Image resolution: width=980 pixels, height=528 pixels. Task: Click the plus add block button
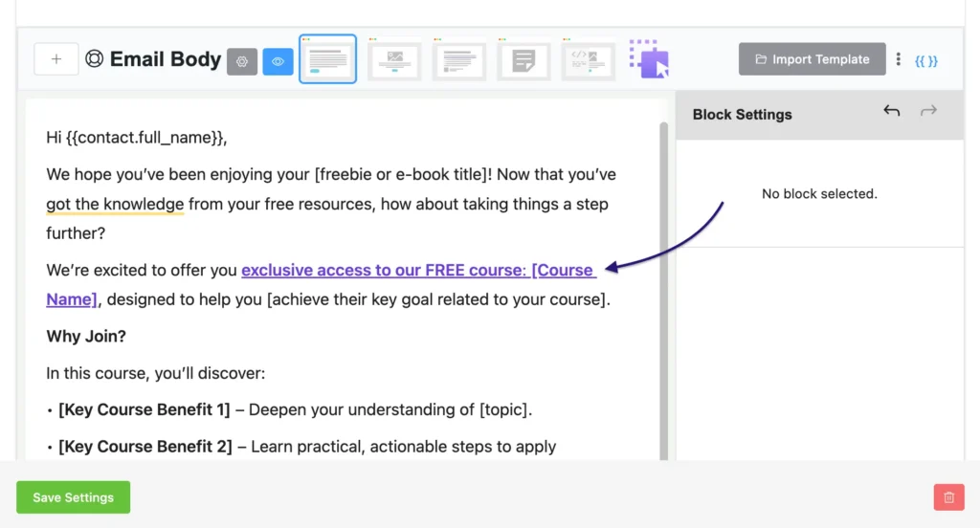click(x=56, y=59)
